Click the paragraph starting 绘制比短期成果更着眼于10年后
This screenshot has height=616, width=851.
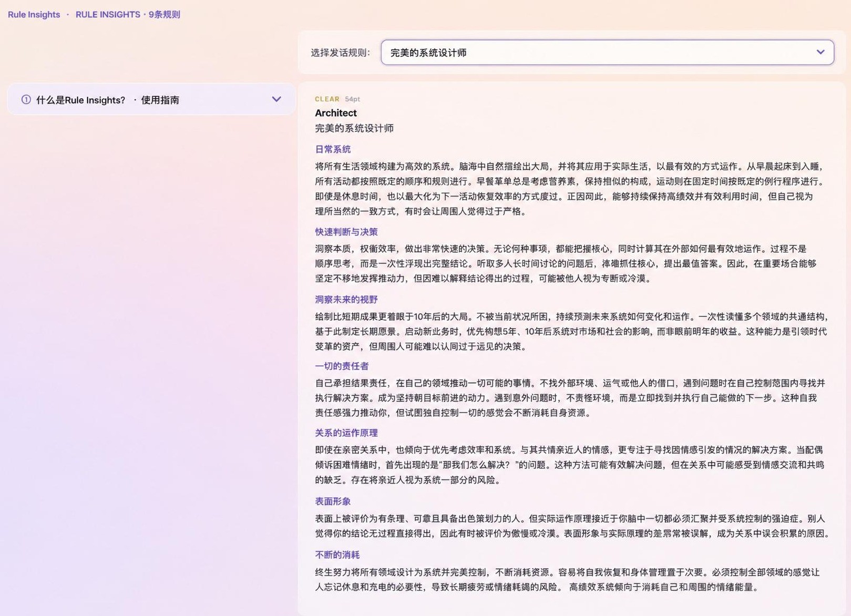tap(572, 331)
